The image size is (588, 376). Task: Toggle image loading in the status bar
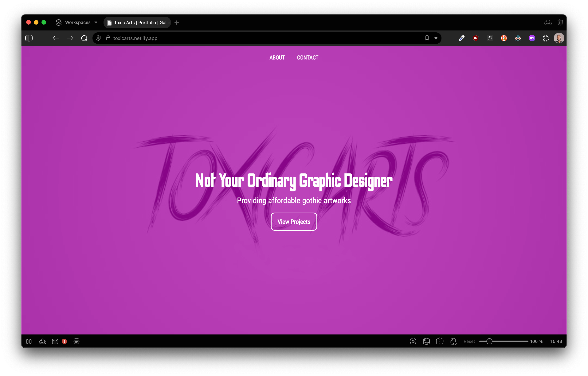[426, 342]
